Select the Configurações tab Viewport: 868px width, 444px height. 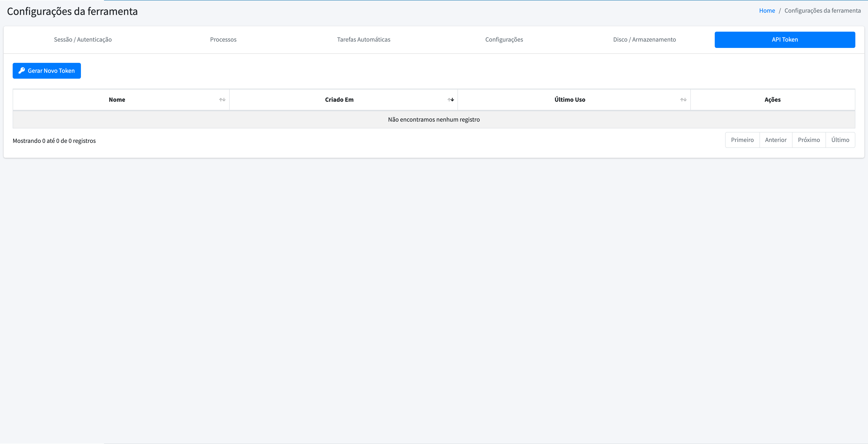point(504,39)
